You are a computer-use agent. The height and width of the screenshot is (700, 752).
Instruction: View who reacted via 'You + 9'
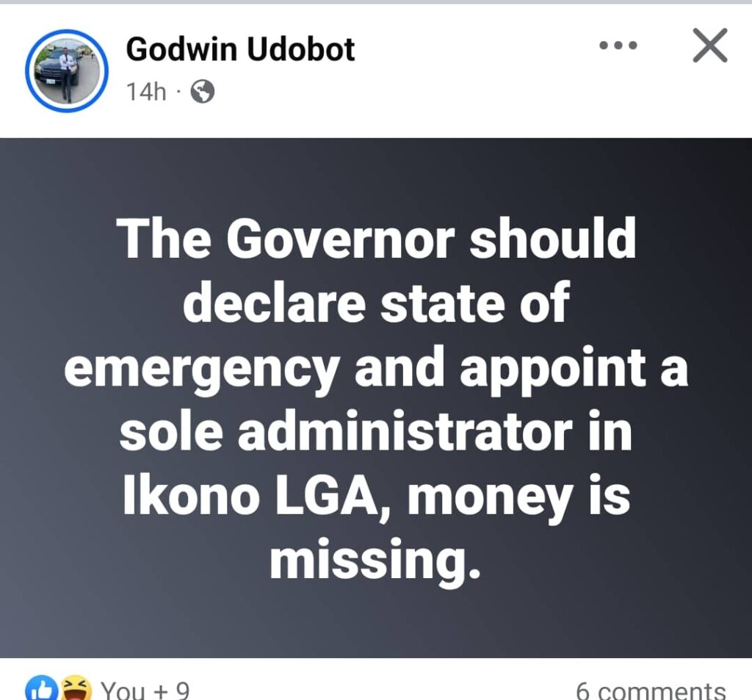(145, 690)
